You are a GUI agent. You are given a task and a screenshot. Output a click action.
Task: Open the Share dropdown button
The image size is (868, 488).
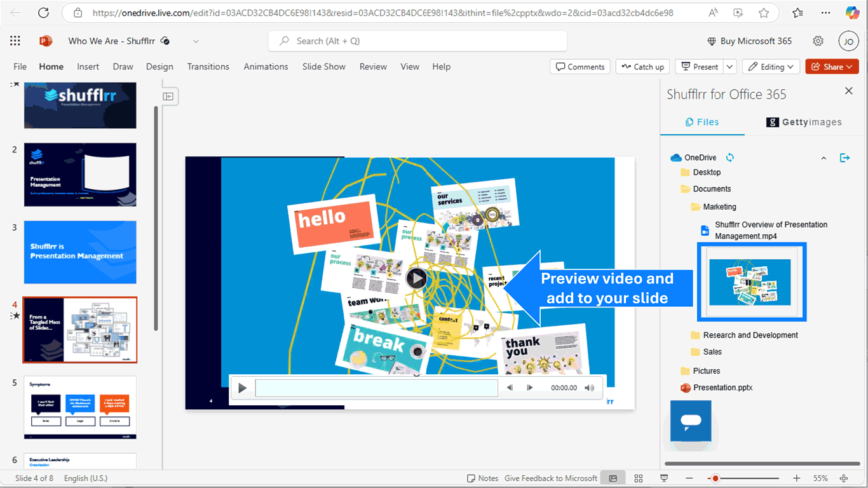[x=832, y=67]
